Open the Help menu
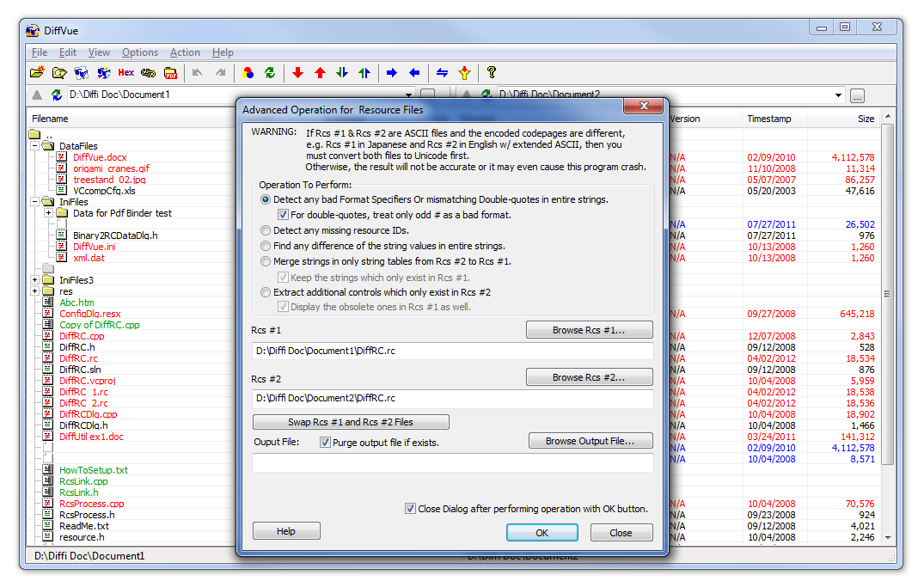Image resolution: width=924 pixels, height=587 pixels. [x=223, y=52]
